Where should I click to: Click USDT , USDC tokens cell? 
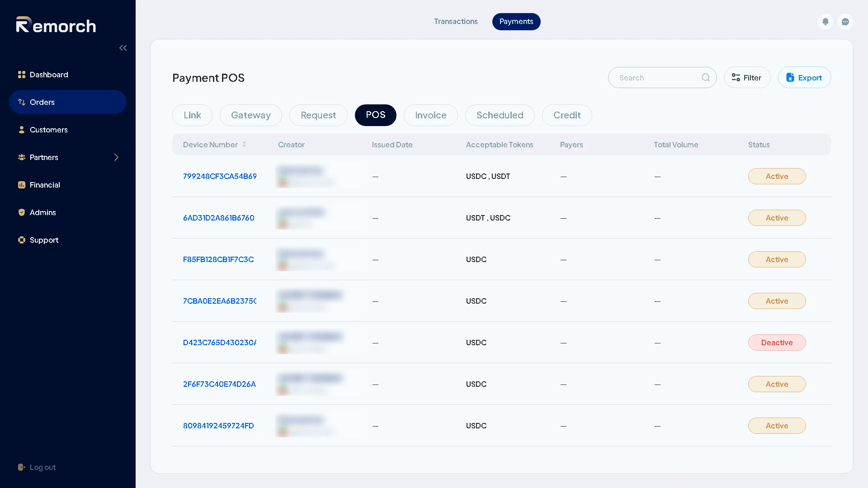coord(488,218)
